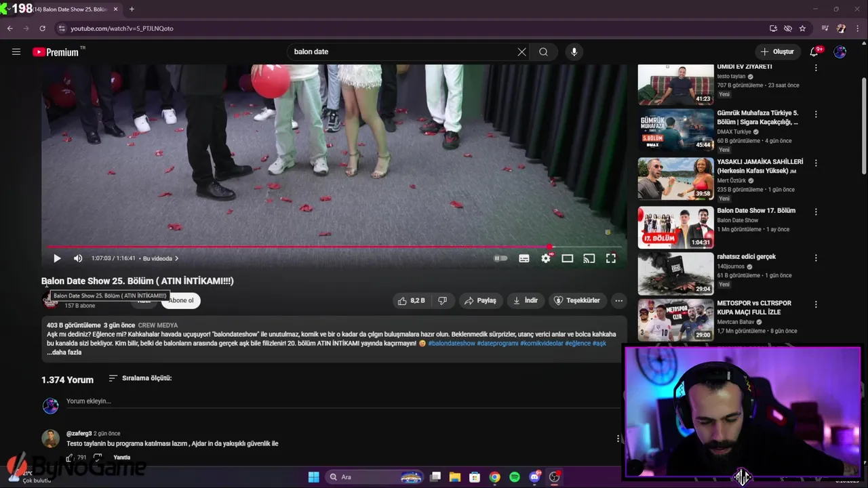Open options for Balon Date Show 17. Bölüm
This screenshot has height=488, width=868.
[x=816, y=212]
